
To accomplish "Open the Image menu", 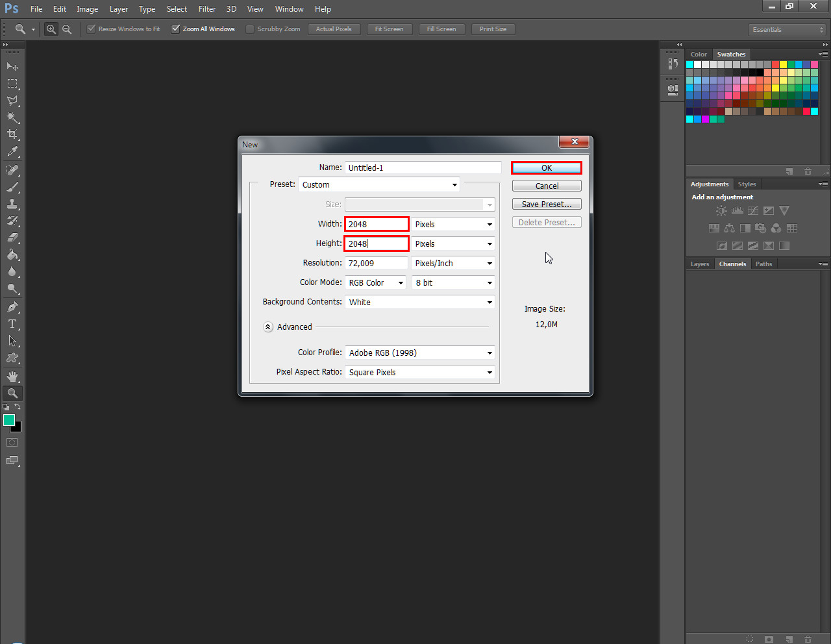I will point(87,9).
